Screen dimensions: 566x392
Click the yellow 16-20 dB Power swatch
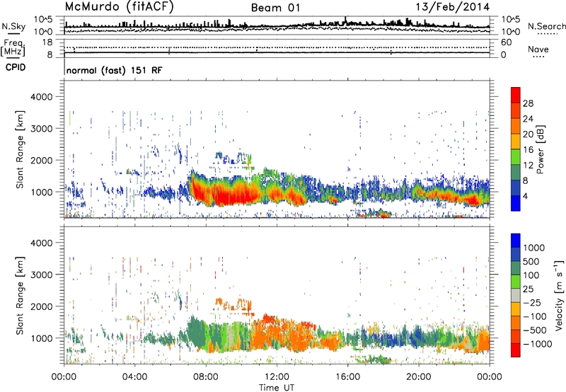click(x=516, y=141)
